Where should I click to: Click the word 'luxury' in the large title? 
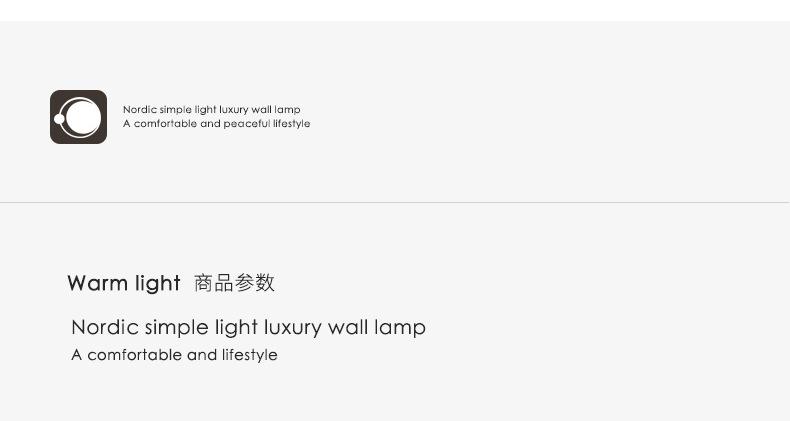pos(293,328)
